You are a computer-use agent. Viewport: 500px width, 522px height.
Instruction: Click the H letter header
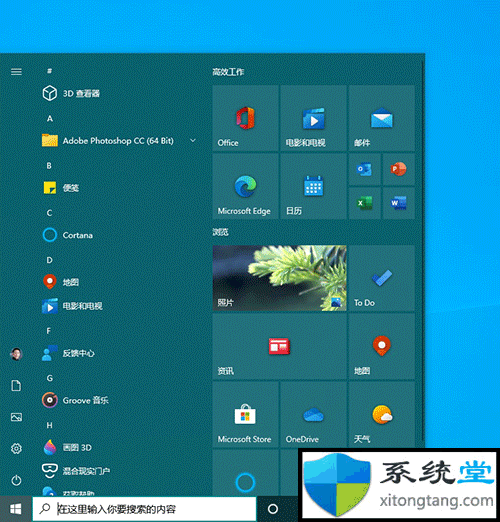click(x=49, y=425)
